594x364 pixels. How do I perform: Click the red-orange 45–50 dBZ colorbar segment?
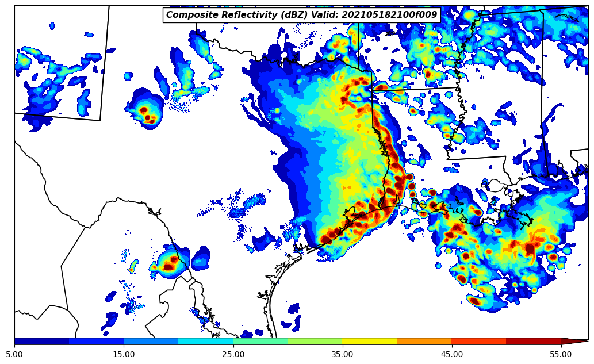pyautogui.click(x=478, y=341)
